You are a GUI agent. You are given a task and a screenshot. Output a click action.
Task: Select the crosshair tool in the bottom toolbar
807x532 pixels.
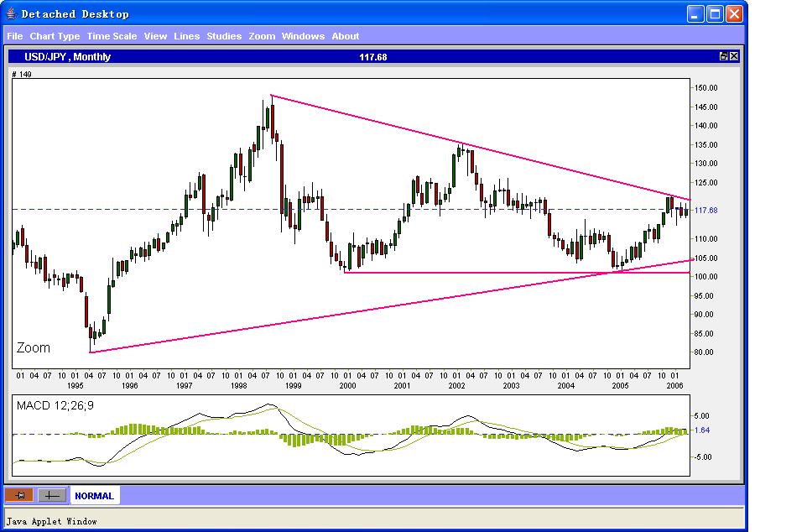51,495
